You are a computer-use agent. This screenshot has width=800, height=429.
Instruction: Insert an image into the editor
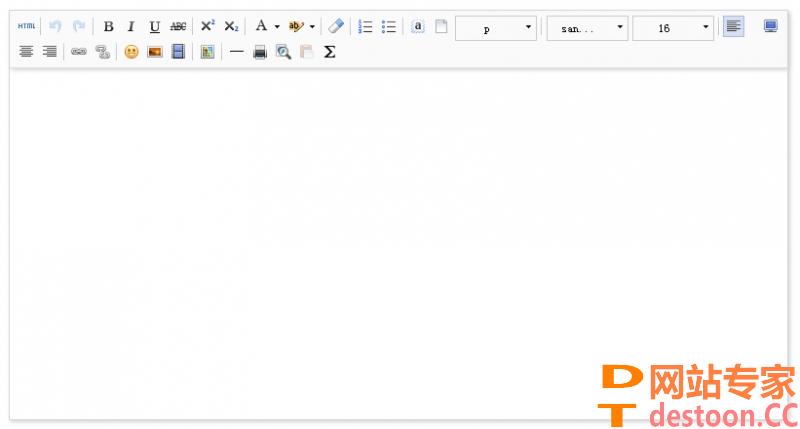click(x=155, y=51)
